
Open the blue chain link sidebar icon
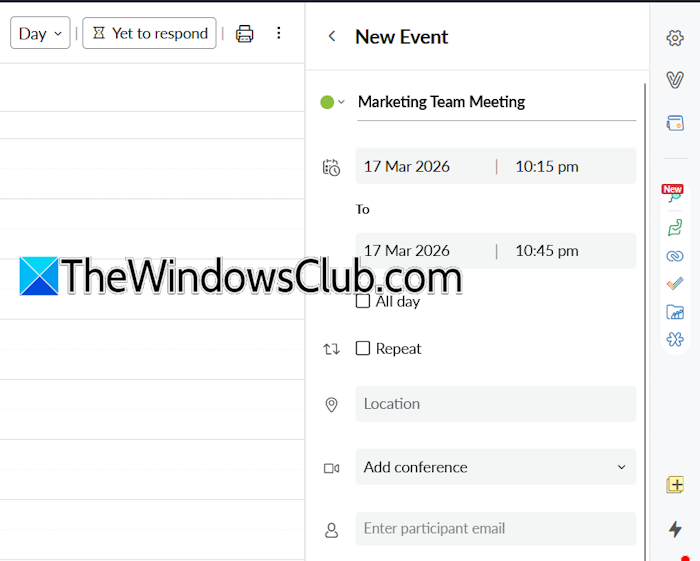click(675, 256)
